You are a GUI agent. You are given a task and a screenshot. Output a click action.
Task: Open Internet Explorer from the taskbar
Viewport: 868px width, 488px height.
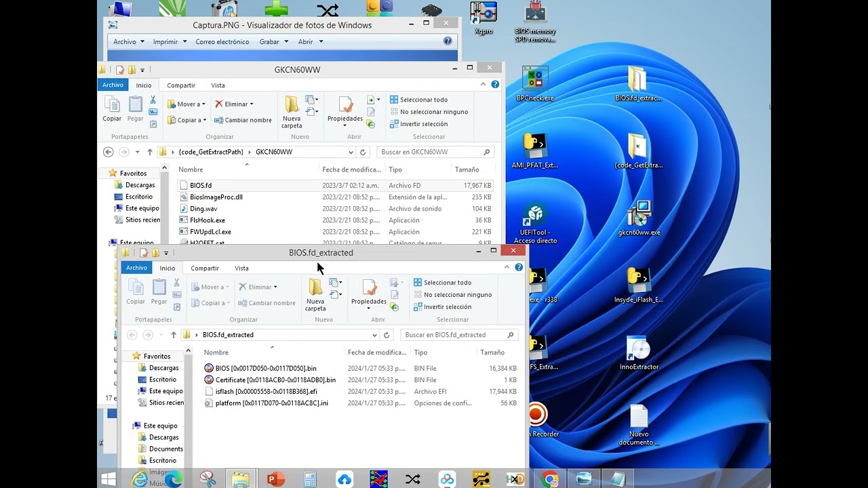tap(139, 479)
